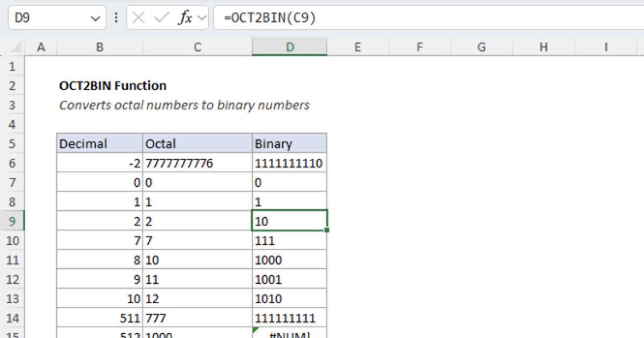This screenshot has width=644, height=338.
Task: Click the Insert Function (fx) icon
Action: pyautogui.click(x=184, y=18)
